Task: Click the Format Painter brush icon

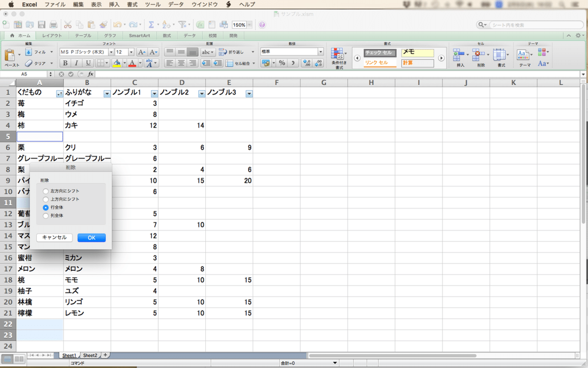Action: (x=103, y=24)
